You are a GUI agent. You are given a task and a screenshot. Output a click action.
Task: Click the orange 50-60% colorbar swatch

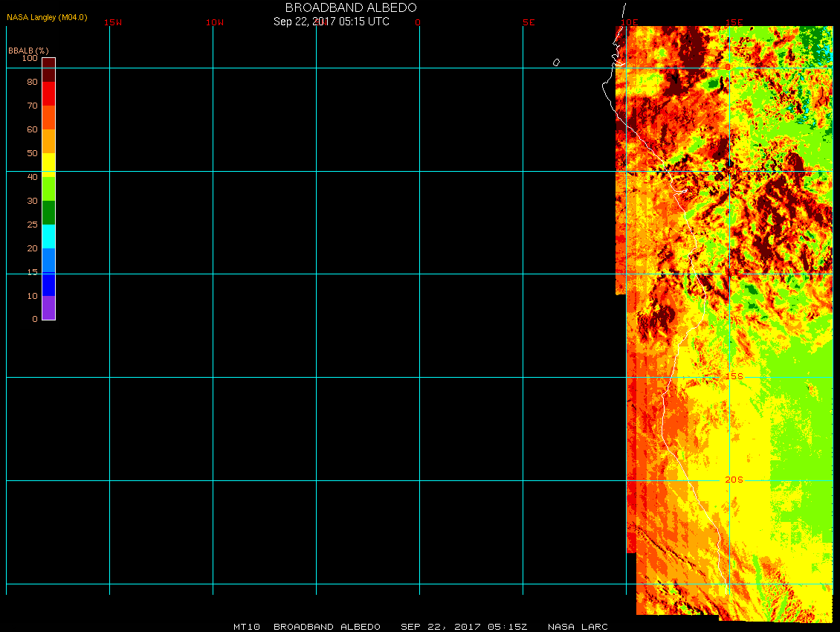pyautogui.click(x=48, y=141)
